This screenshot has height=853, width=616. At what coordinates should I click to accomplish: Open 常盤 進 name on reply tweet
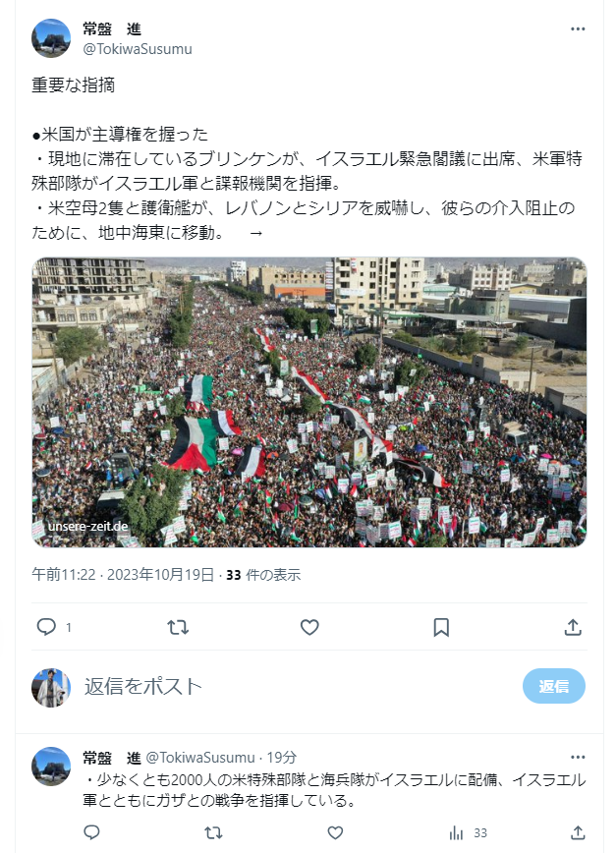pos(111,758)
